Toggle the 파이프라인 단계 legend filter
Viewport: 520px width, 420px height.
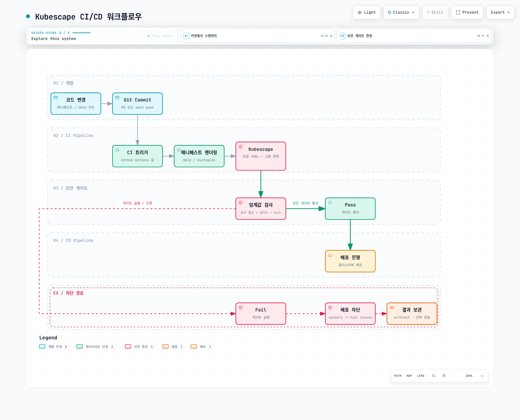tap(96, 347)
